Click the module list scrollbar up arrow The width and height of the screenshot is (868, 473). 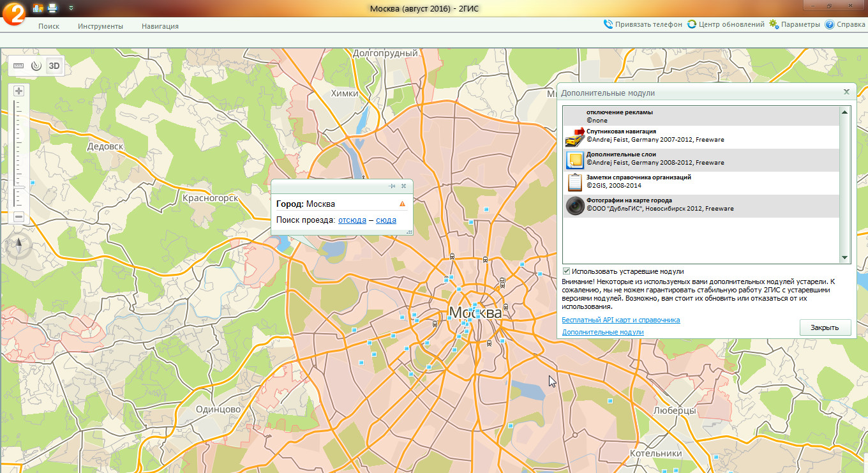click(844, 112)
